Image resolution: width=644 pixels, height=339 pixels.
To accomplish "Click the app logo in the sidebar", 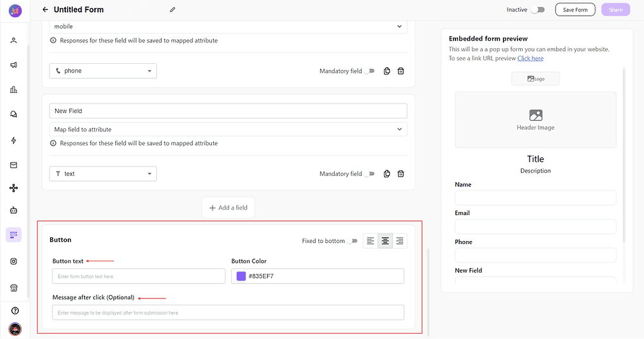I will click(15, 11).
